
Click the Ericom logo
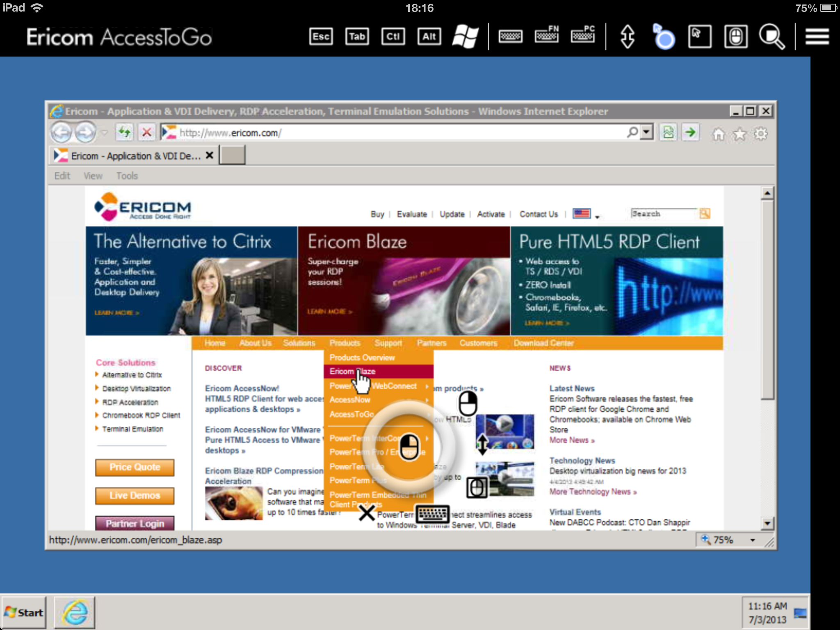143,206
